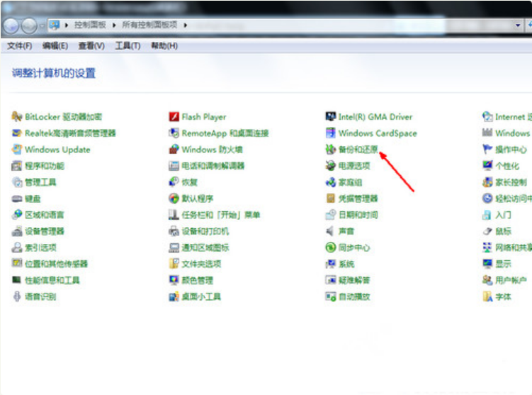The height and width of the screenshot is (395, 532).
Task: Expand the address bar history dropdown arrow
Action: (x=518, y=25)
